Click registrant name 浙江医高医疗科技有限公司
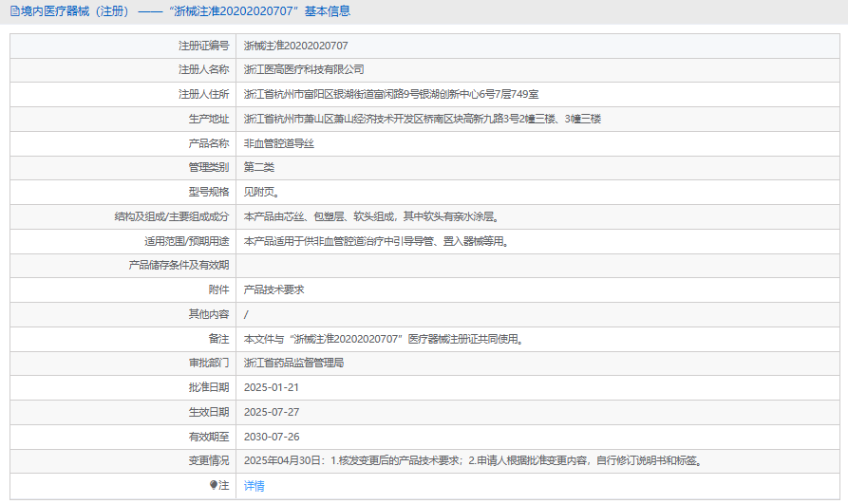This screenshot has height=504, width=848. click(304, 69)
